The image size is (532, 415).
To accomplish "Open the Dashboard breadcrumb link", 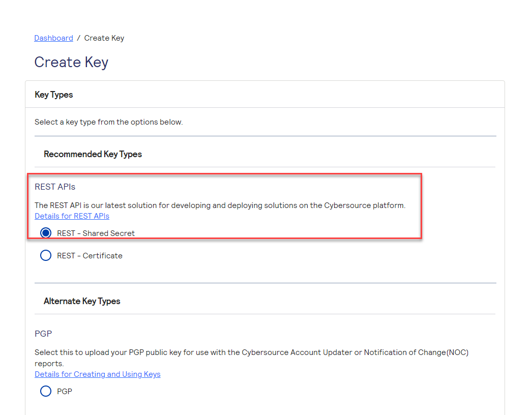I will click(53, 38).
